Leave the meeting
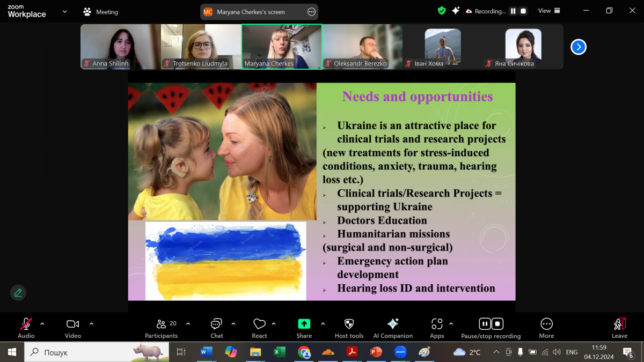This screenshot has height=362, width=644. pyautogui.click(x=619, y=324)
